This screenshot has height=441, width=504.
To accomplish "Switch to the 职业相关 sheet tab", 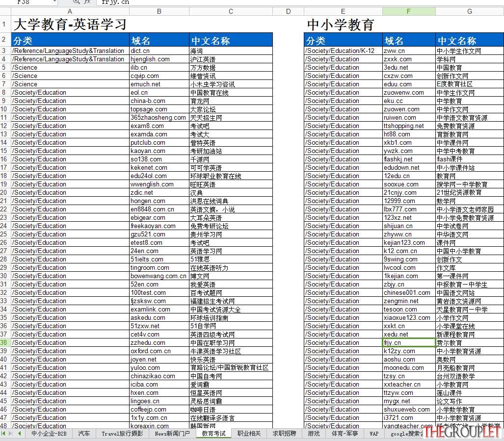I will 249,434.
